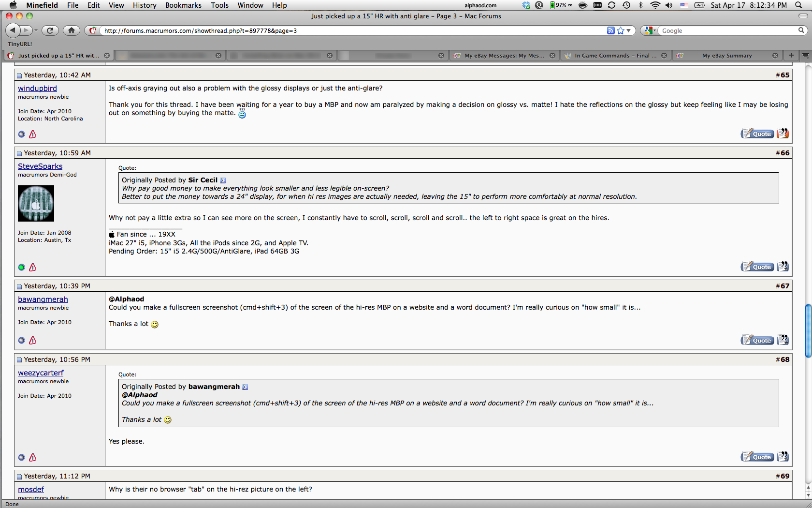This screenshot has width=812, height=508.
Task: Switch to 'My eBay Summary' tab
Action: (727, 56)
